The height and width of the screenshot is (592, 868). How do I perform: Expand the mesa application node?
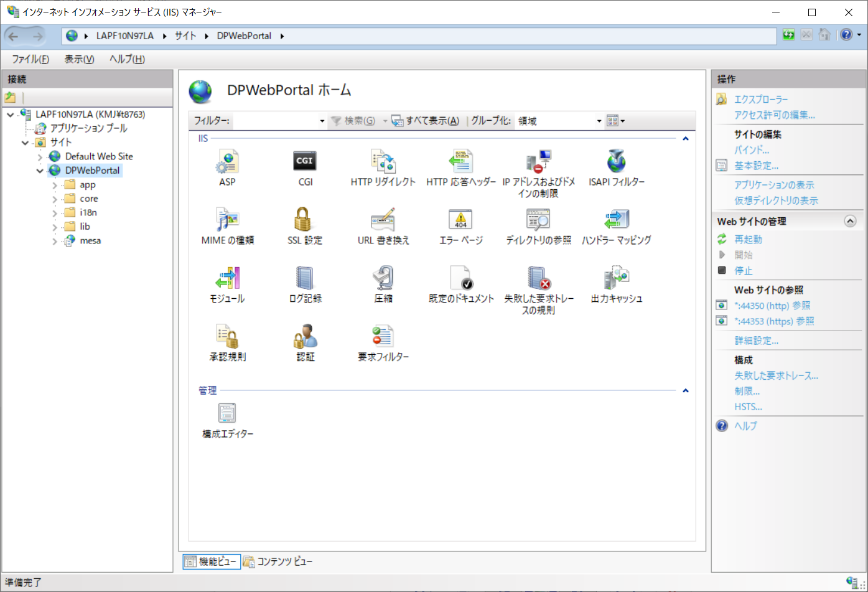[x=55, y=241]
